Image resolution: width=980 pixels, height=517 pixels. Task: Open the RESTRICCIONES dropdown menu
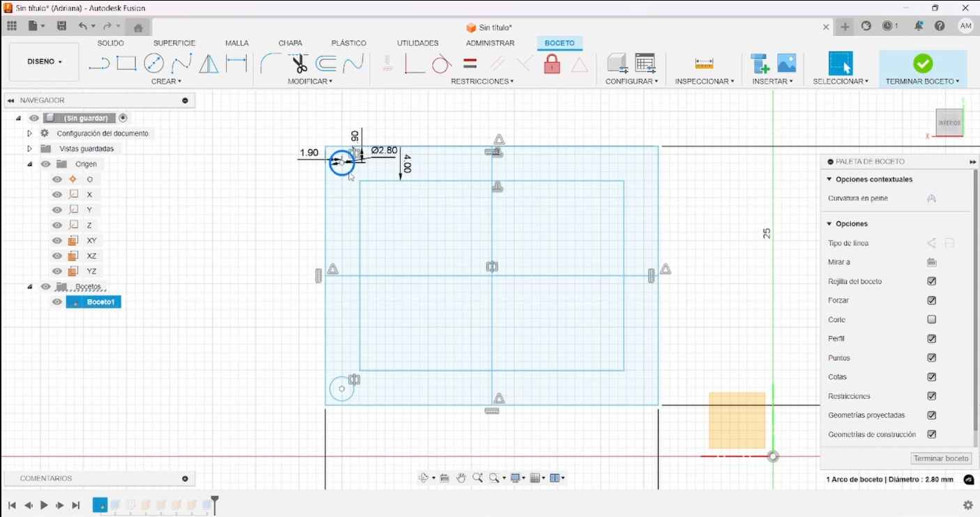tap(482, 82)
